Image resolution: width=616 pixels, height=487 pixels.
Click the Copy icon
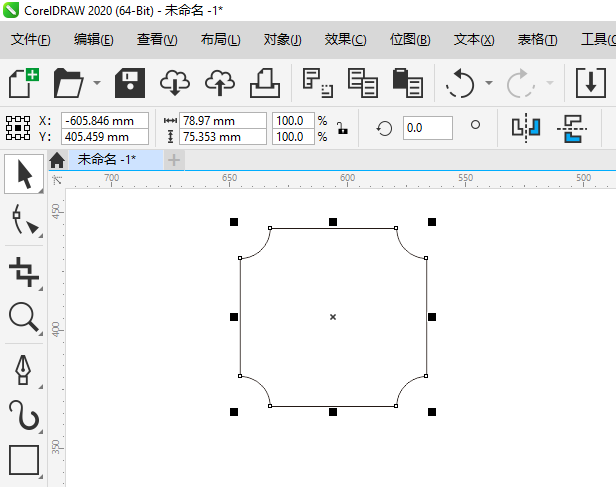(x=363, y=83)
